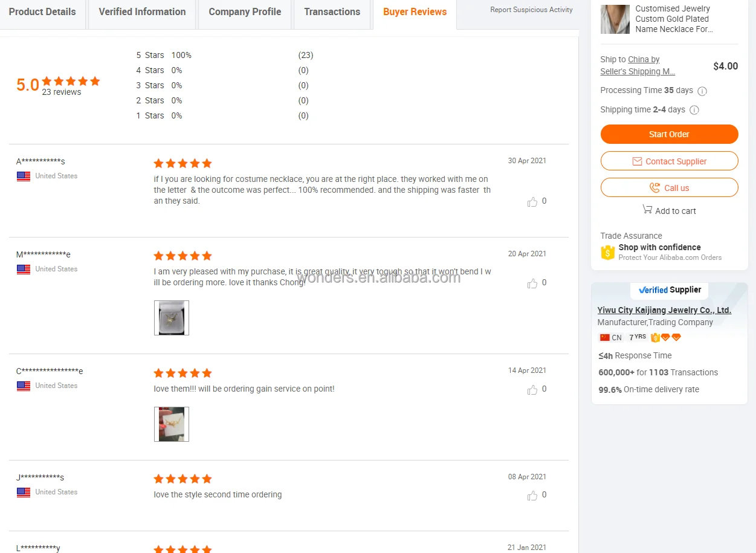
Task: Open the product thumbnail beside Customised Jewelry
Action: [x=615, y=19]
